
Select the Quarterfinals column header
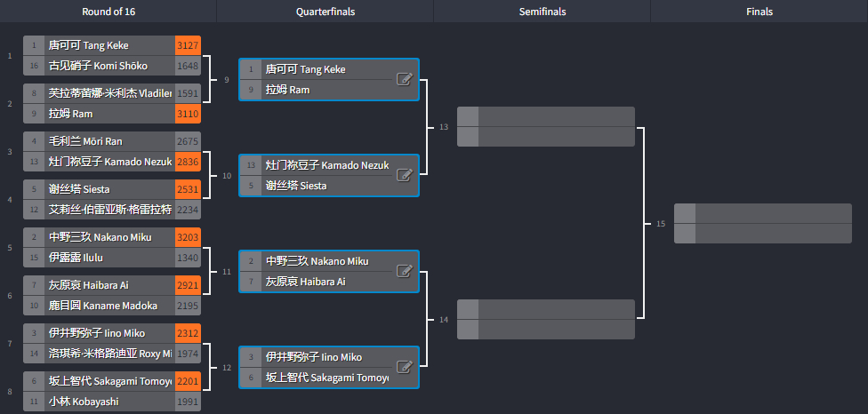325,12
